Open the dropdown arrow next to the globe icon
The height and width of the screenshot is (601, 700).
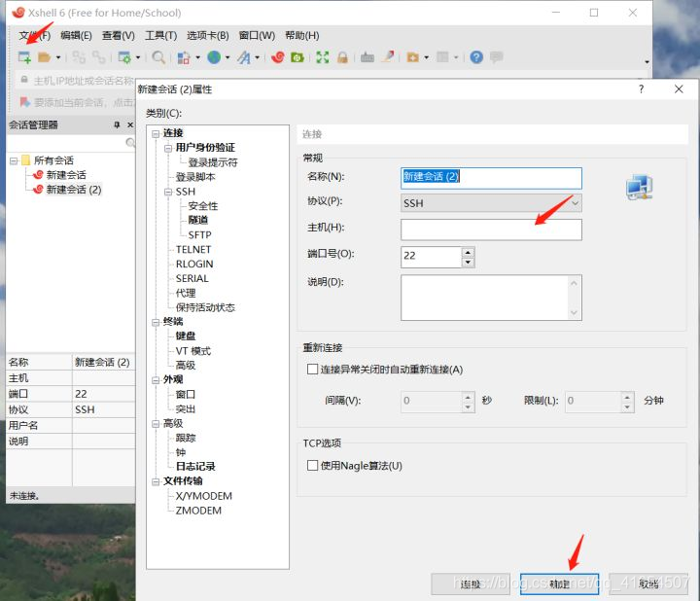tap(227, 57)
